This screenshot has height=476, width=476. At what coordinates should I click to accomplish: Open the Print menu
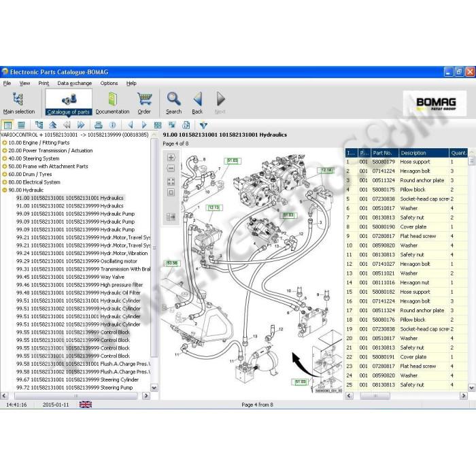[x=44, y=83]
